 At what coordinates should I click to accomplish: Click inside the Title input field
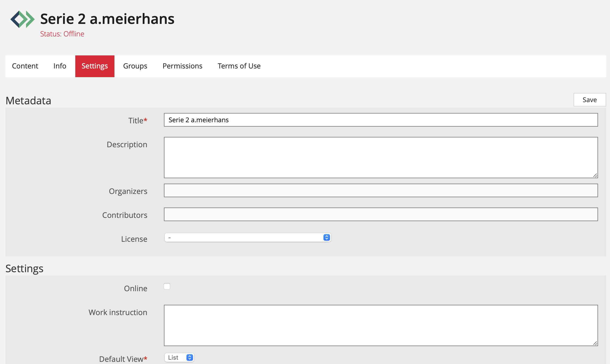pos(381,120)
